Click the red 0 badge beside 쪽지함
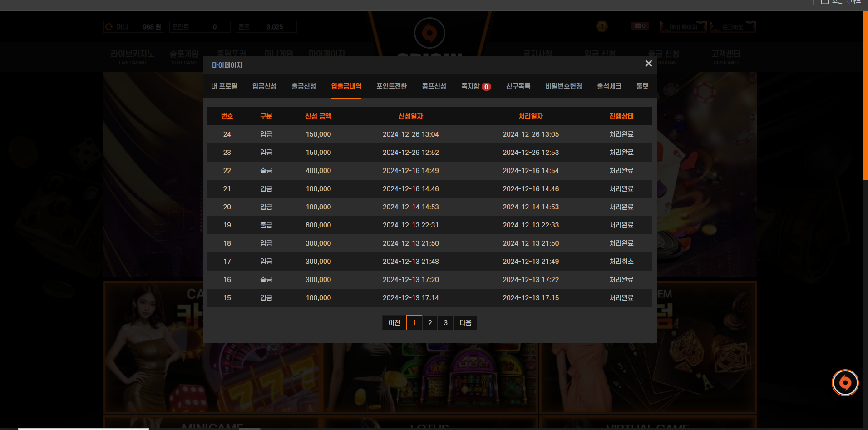This screenshot has height=430, width=868. (486, 87)
